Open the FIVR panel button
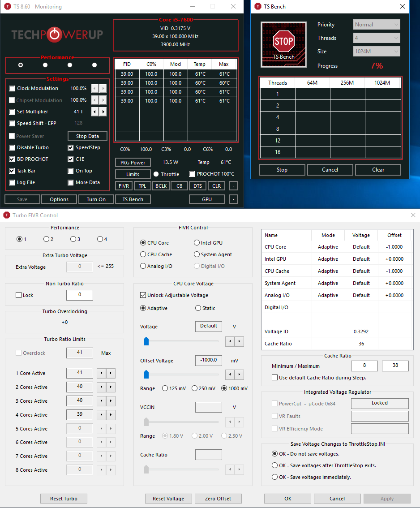420x508 pixels. [x=123, y=186]
